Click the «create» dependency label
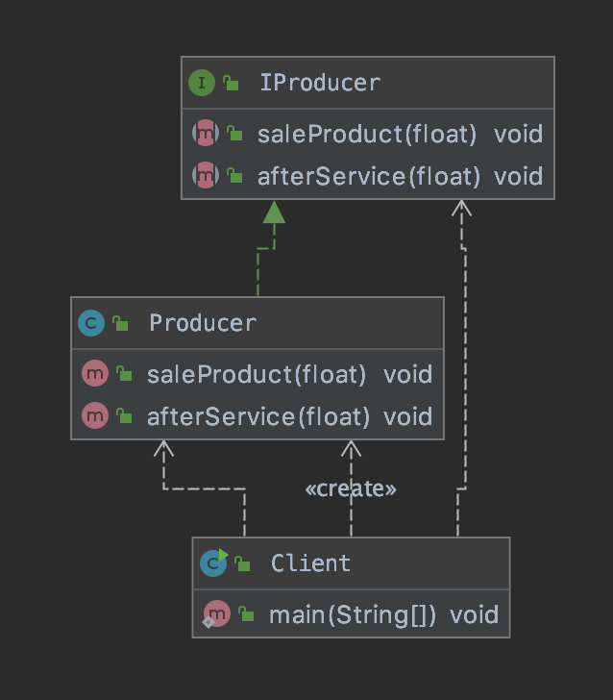Viewport: 613px width, 700px height. (x=351, y=488)
